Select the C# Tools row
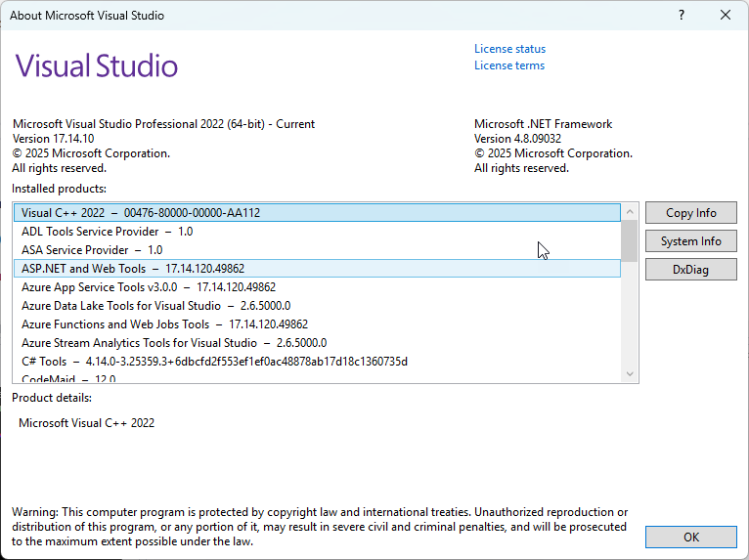Screen dimensions: 749x560 pos(317,362)
